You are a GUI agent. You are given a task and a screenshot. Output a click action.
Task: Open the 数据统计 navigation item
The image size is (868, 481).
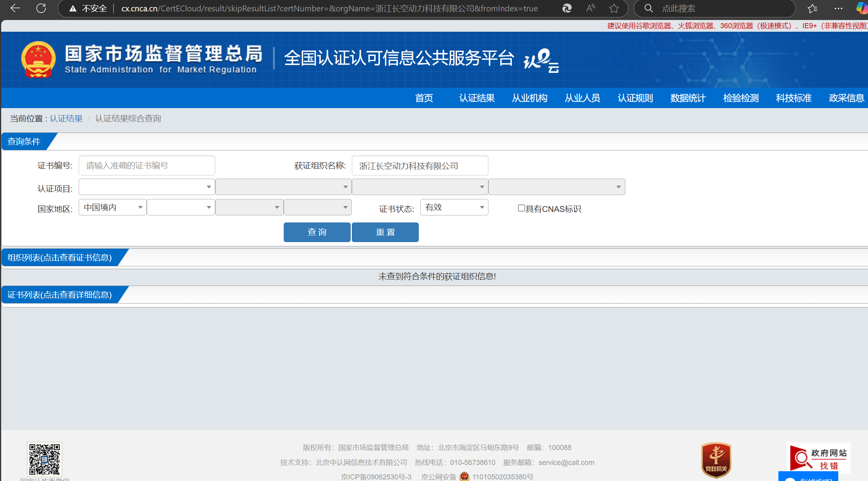point(688,98)
